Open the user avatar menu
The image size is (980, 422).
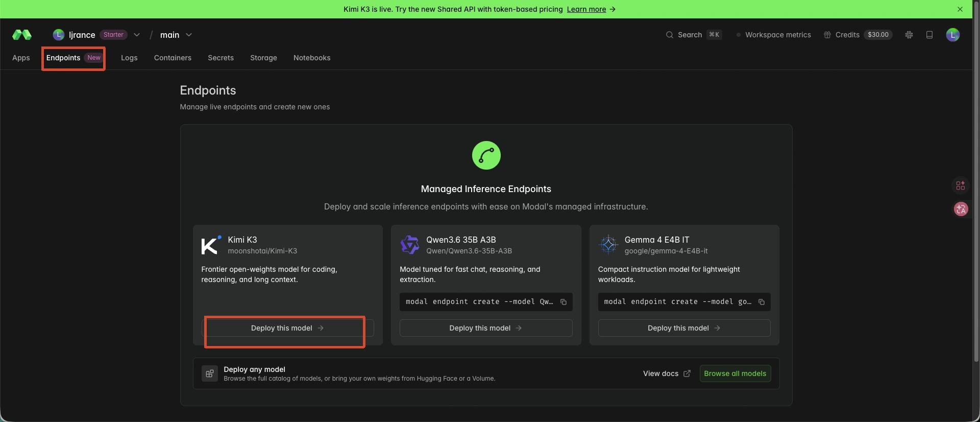952,35
